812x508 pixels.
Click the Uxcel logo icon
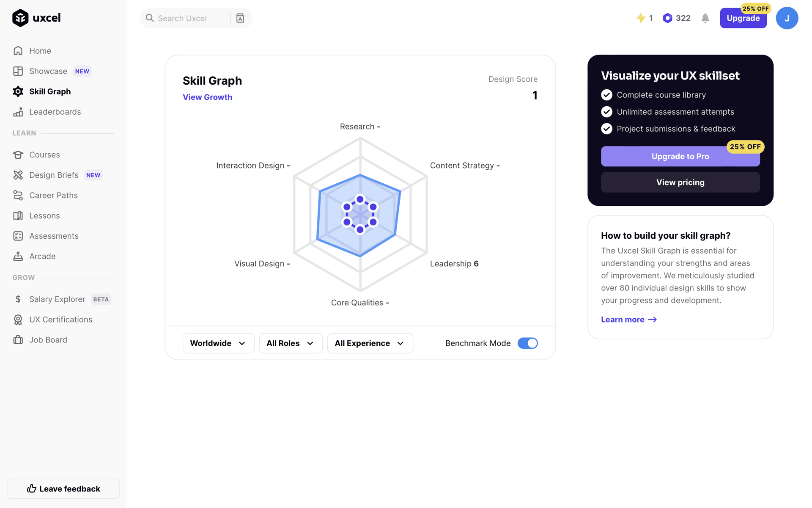pos(20,18)
